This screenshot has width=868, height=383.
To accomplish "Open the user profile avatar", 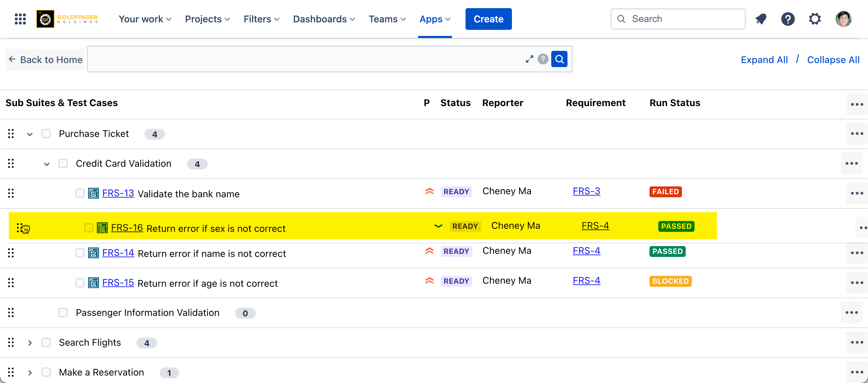I will click(x=843, y=19).
